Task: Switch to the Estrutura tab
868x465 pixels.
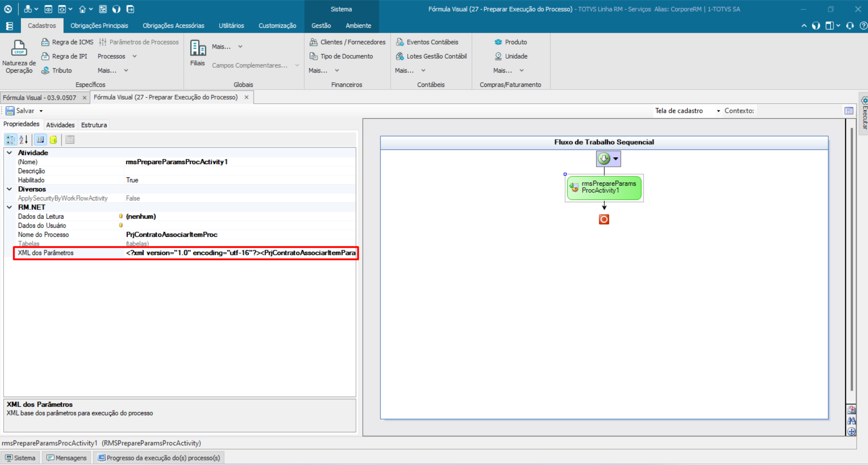Action: (x=94, y=125)
